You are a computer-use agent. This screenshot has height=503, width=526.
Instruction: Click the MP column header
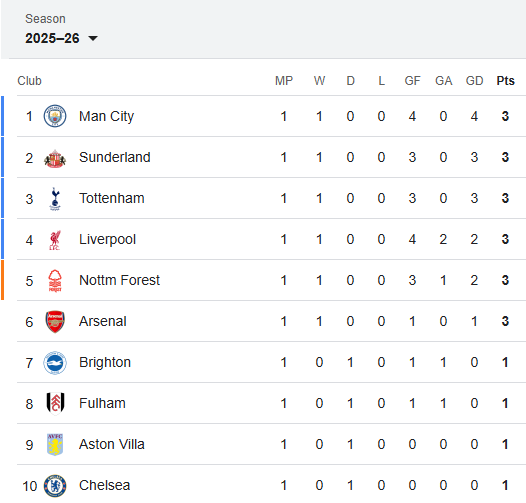[284, 81]
